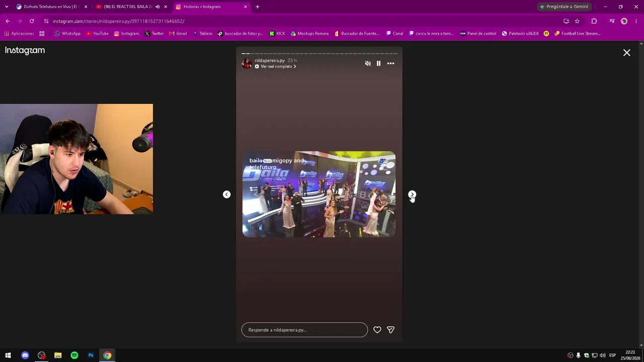Screen dimensions: 644x362
Task: Close the 'Disfruta Telefuturo' tab
Action: click(x=86, y=7)
